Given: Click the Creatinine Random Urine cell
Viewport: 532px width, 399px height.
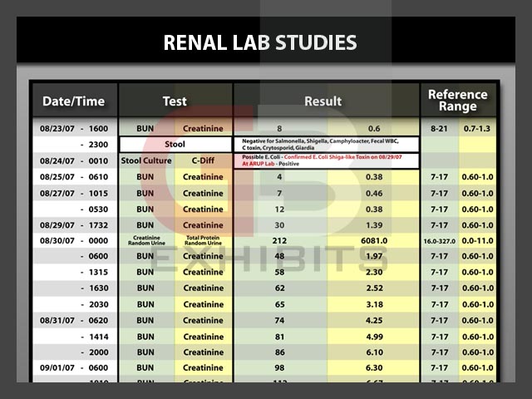Looking at the screenshot, I should tap(145, 240).
